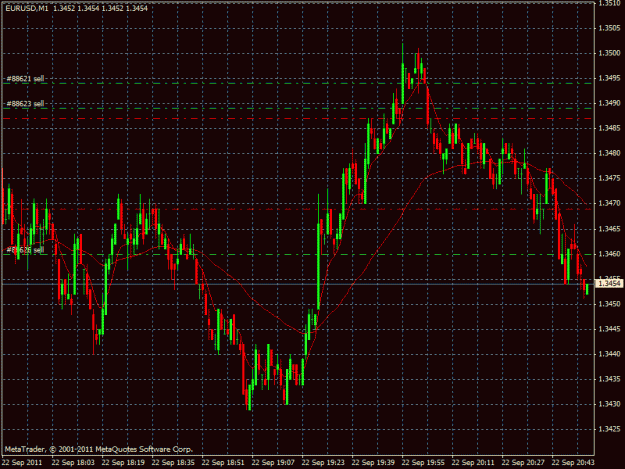
Task: Select the #88626 sell order label
Action: tap(25, 250)
